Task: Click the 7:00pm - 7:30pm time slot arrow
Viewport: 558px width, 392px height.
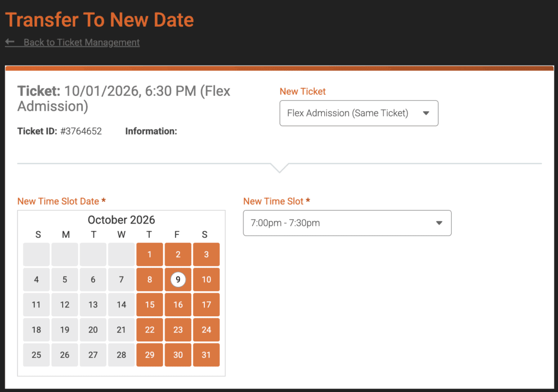Action: pyautogui.click(x=439, y=223)
